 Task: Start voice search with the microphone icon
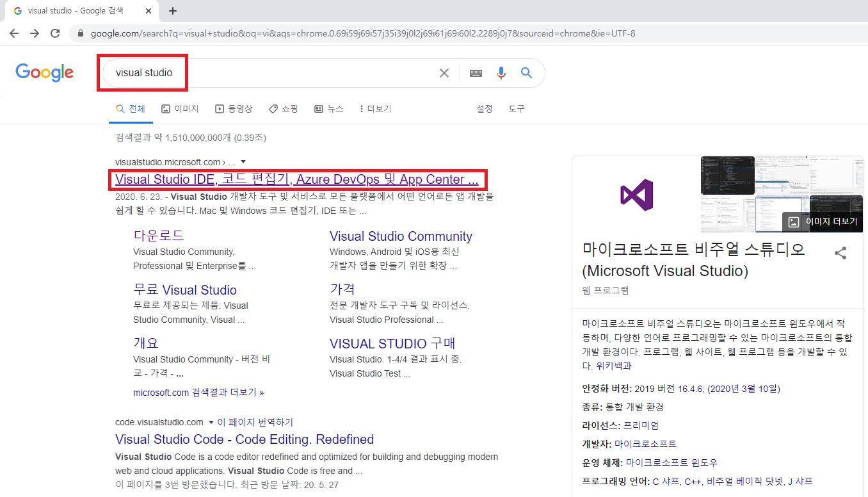coord(501,73)
